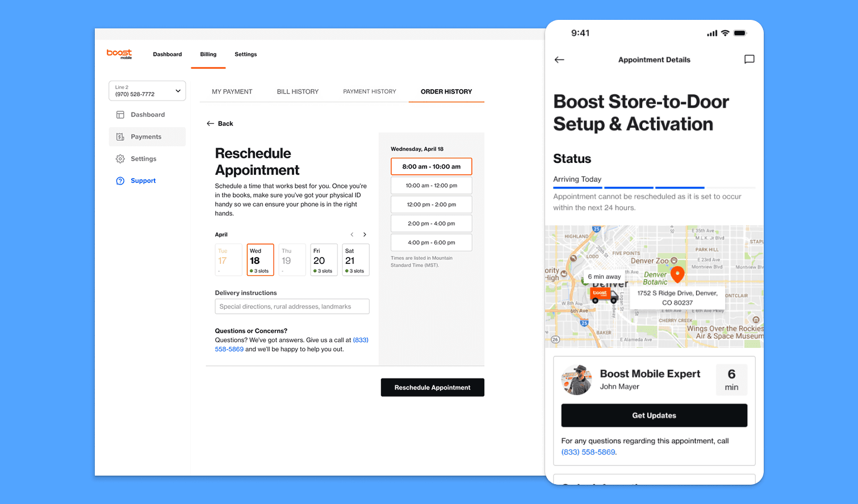Choose 2:00 pm - 4:00 pm time slot
Image resolution: width=858 pixels, height=504 pixels.
[432, 224]
